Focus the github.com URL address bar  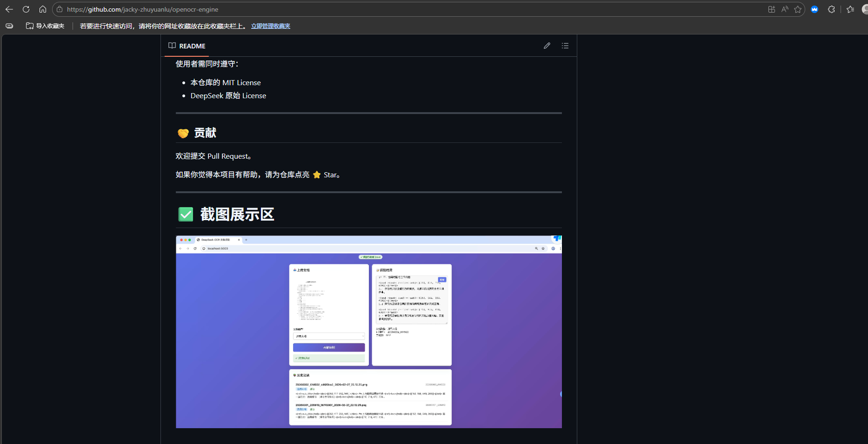[x=142, y=9]
